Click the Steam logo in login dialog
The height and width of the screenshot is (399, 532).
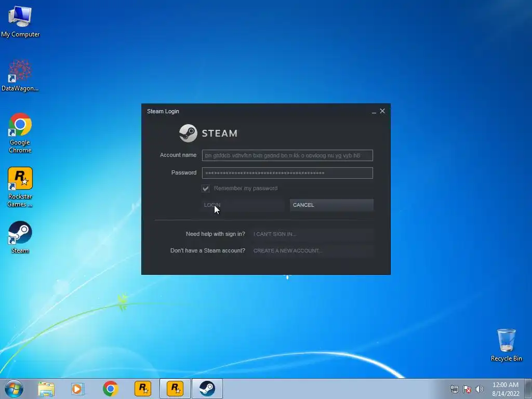click(208, 133)
